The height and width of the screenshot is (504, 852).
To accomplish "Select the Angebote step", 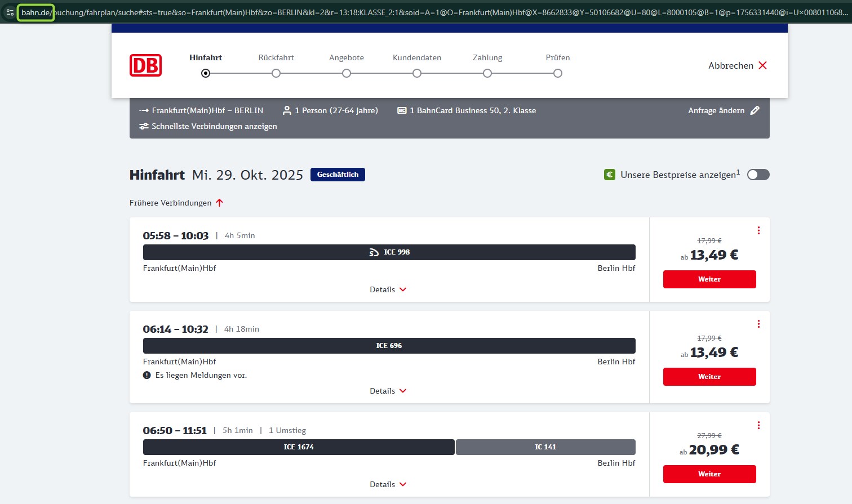I will pyautogui.click(x=347, y=65).
